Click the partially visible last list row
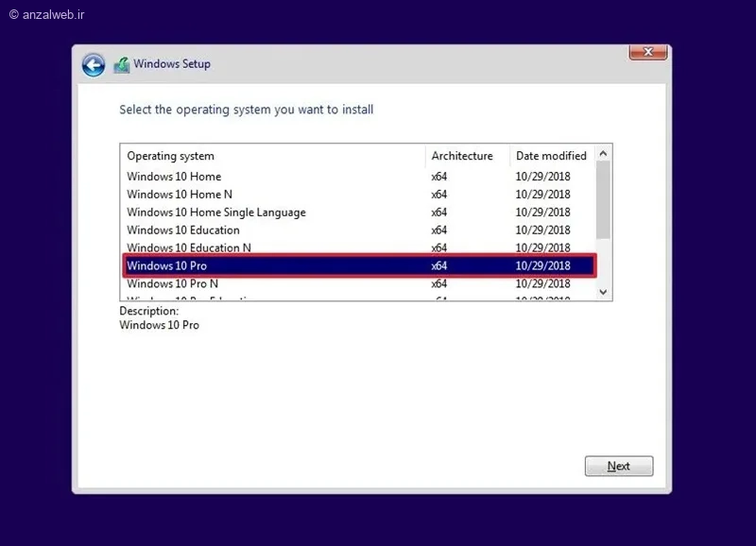 click(x=357, y=297)
